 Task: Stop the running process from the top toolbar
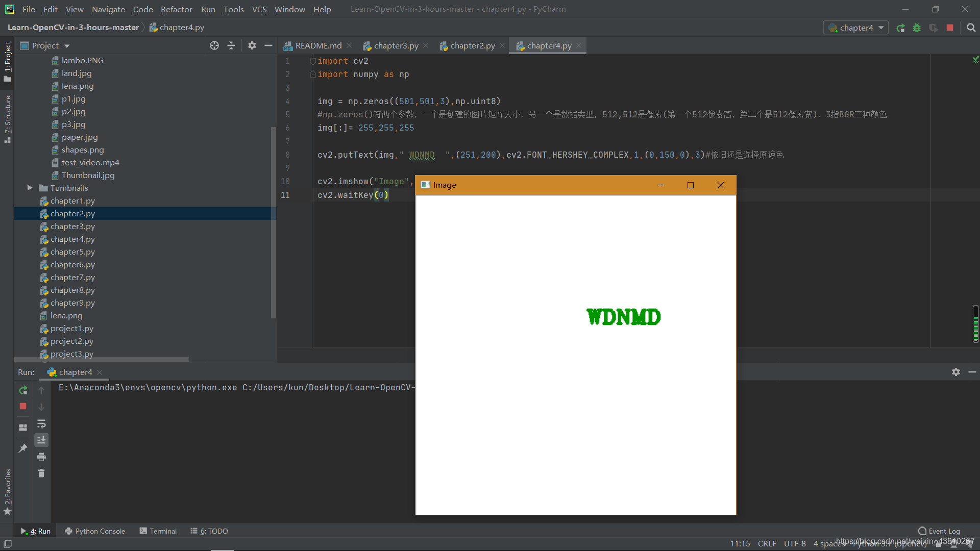tap(950, 28)
